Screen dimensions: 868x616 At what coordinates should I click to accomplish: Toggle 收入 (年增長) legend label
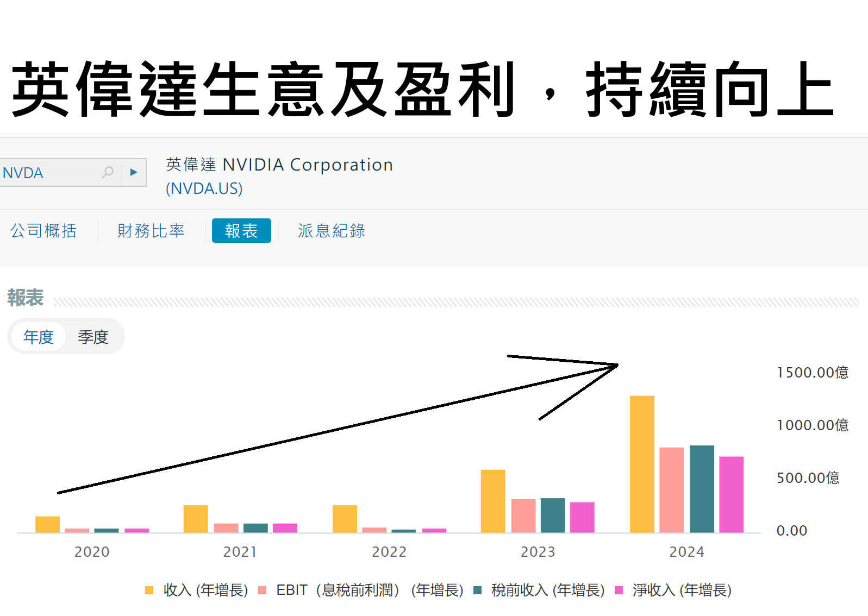click(205, 590)
